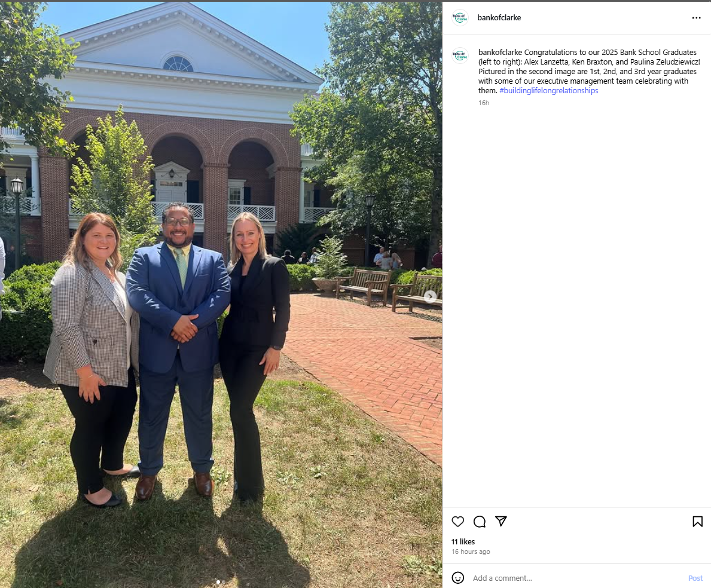This screenshot has width=711, height=588.
Task: Click the graduates photo in the post
Action: 221,295
